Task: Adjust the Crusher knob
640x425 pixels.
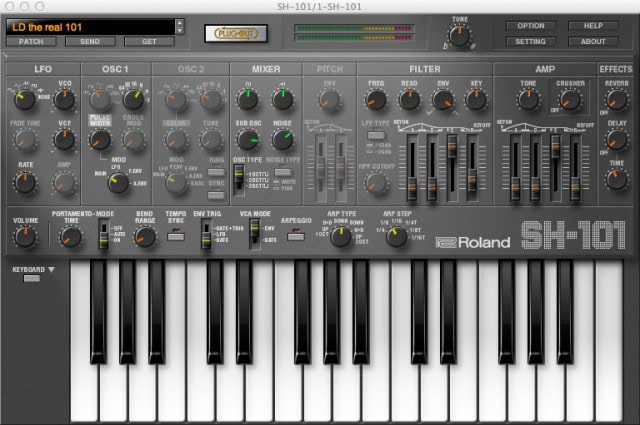Action: [x=570, y=100]
